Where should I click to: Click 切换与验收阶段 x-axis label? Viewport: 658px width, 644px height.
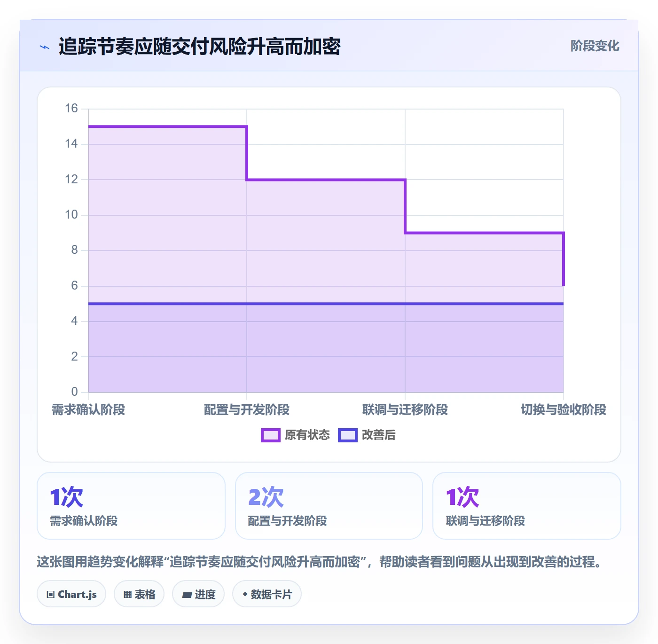(x=564, y=410)
